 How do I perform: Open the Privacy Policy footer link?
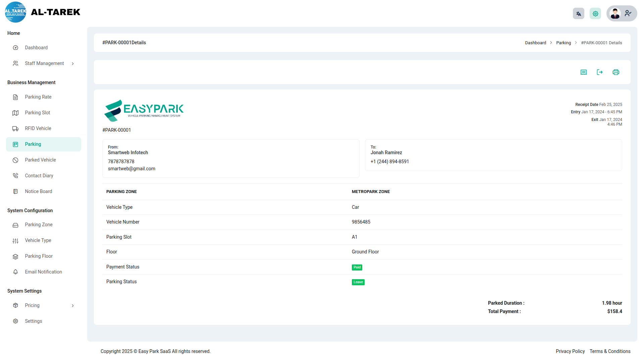coord(570,351)
